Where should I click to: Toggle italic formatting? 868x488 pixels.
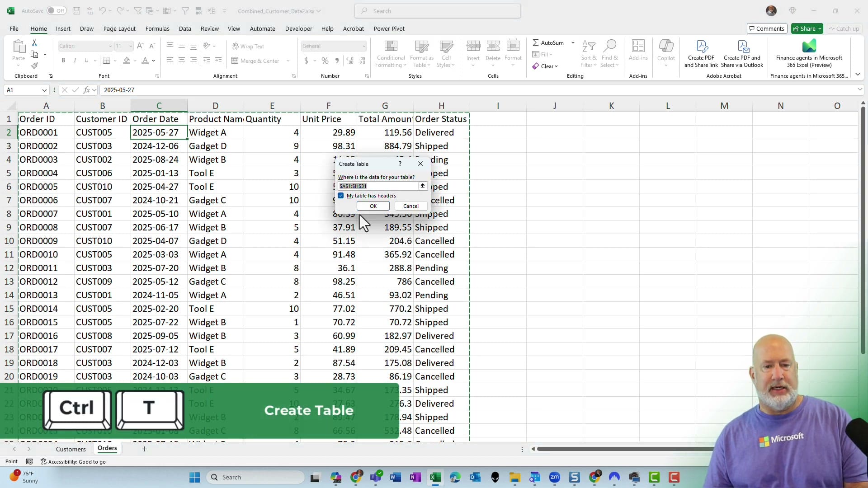75,60
